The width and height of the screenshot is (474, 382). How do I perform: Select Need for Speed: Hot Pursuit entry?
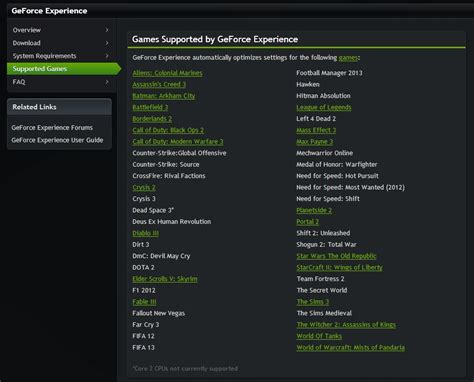337,176
